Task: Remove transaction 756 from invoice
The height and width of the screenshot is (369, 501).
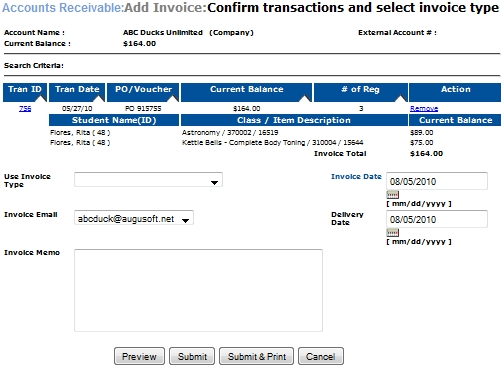Action: click(x=424, y=109)
